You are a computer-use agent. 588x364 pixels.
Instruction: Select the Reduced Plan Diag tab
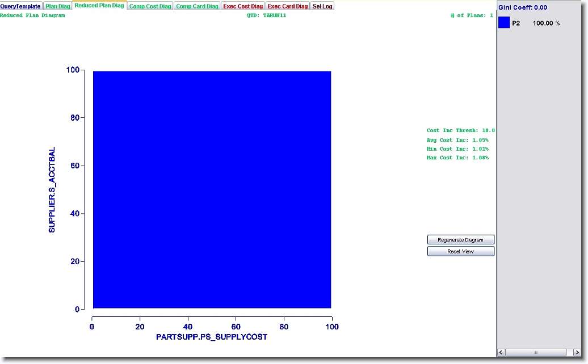coord(99,6)
